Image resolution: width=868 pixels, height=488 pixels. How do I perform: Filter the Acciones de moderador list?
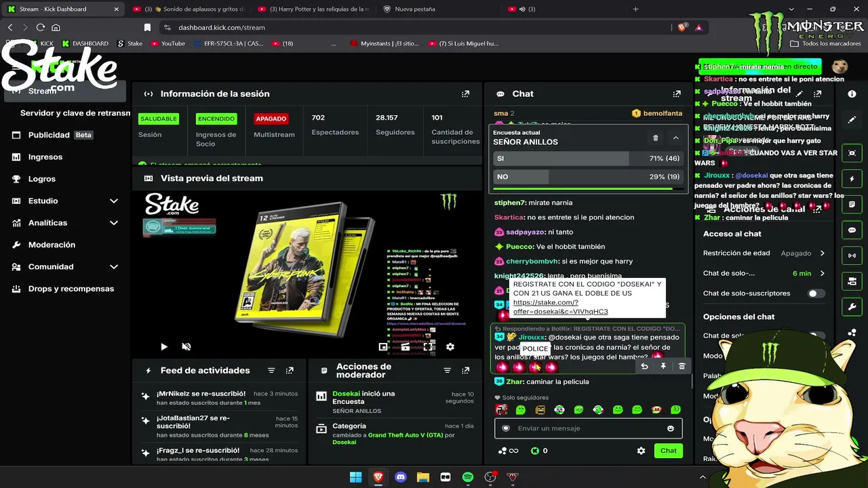[x=447, y=371]
